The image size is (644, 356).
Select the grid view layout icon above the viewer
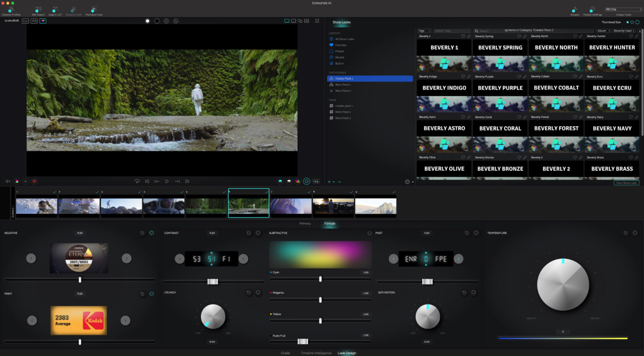[x=306, y=21]
